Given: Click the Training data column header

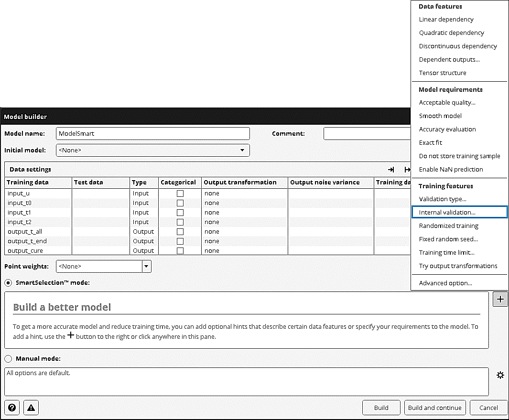Looking at the screenshot, I should click(x=38, y=183).
